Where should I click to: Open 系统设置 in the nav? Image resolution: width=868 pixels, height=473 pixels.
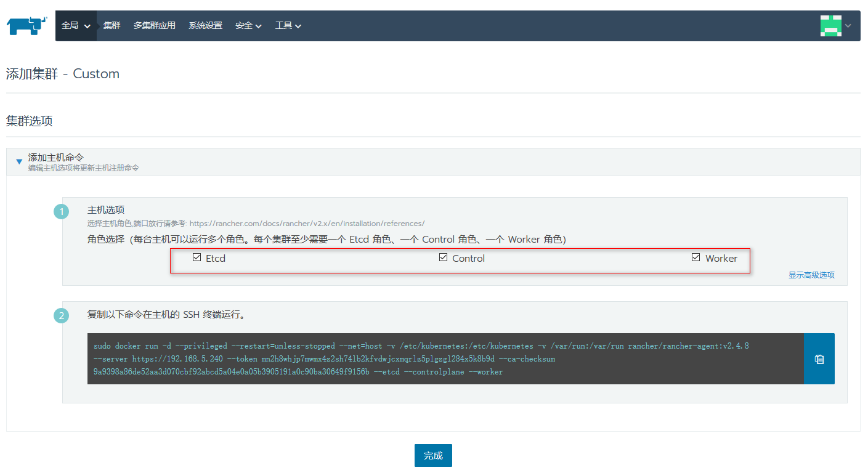(x=205, y=26)
